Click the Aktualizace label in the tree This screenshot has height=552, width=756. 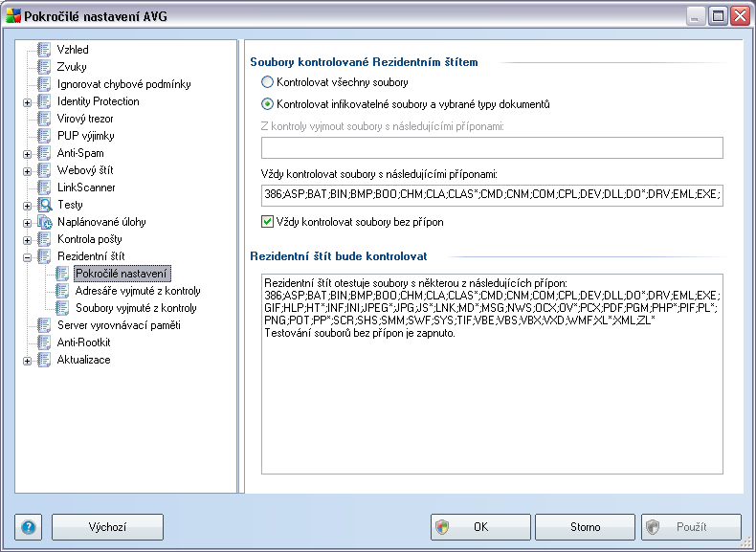tap(83, 360)
